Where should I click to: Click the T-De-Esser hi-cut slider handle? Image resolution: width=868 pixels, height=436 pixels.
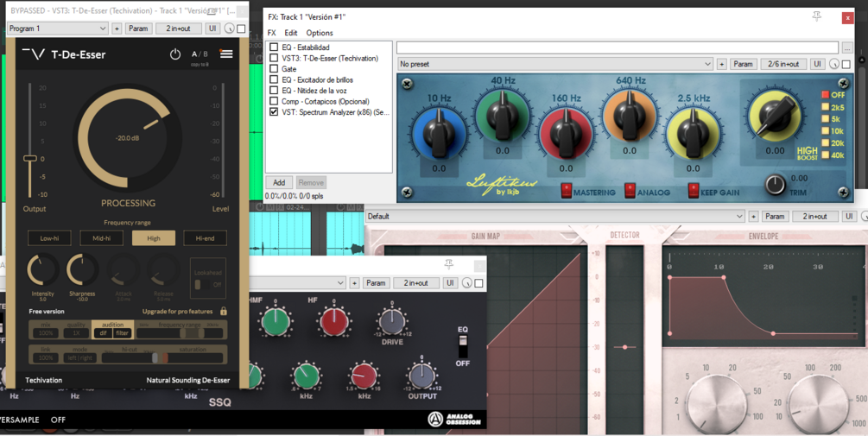pyautogui.click(x=155, y=358)
